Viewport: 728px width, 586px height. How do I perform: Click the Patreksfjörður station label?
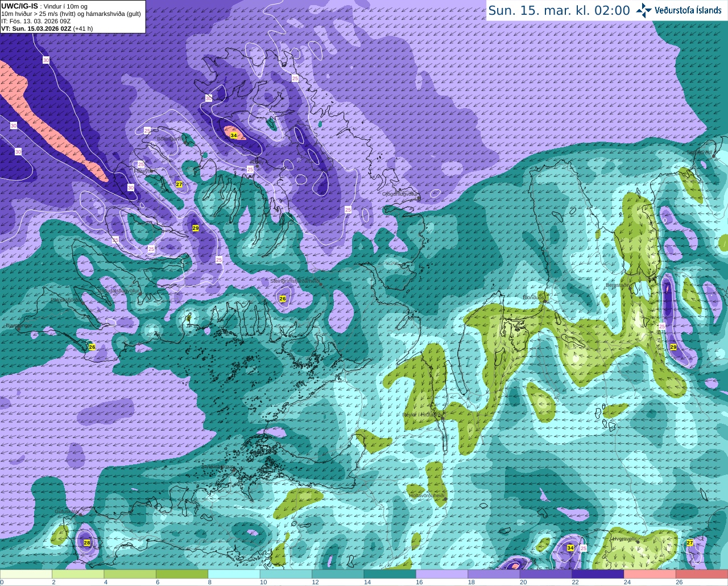click(x=66, y=300)
